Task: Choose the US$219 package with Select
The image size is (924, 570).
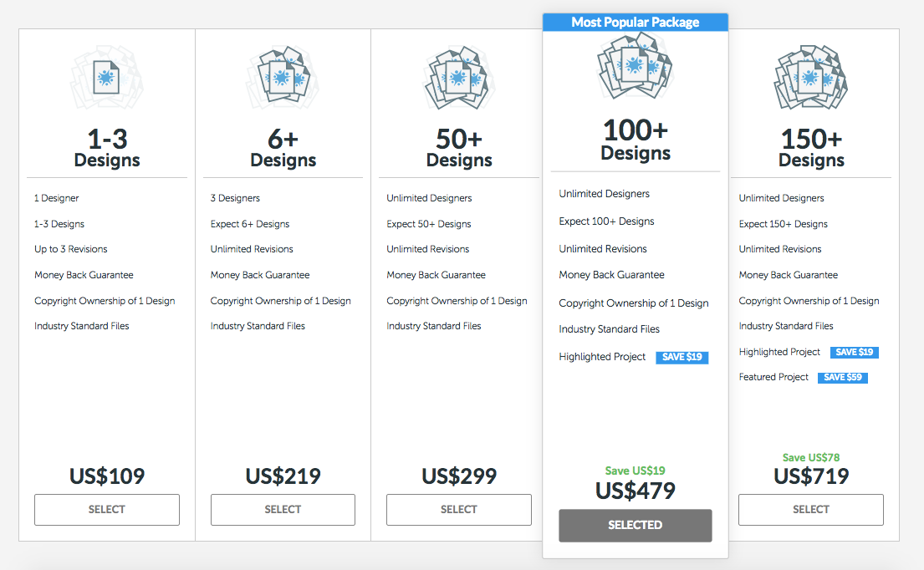Action: 283,509
